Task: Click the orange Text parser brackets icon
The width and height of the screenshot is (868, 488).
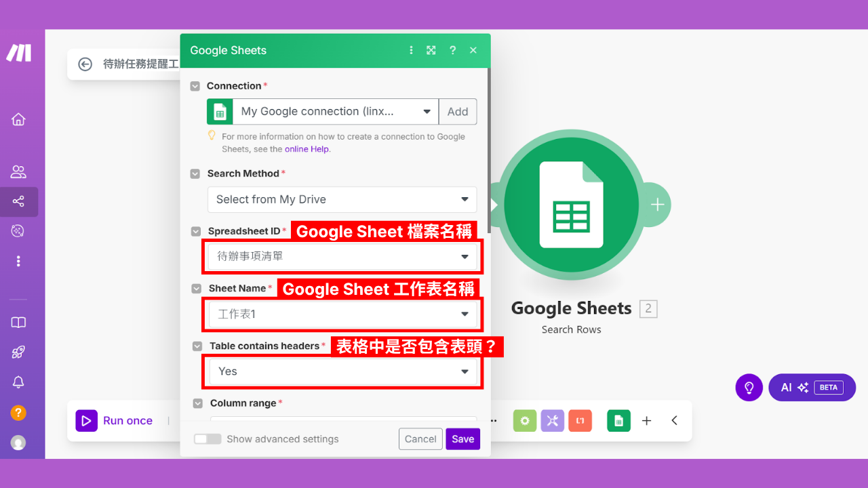Action: [580, 421]
